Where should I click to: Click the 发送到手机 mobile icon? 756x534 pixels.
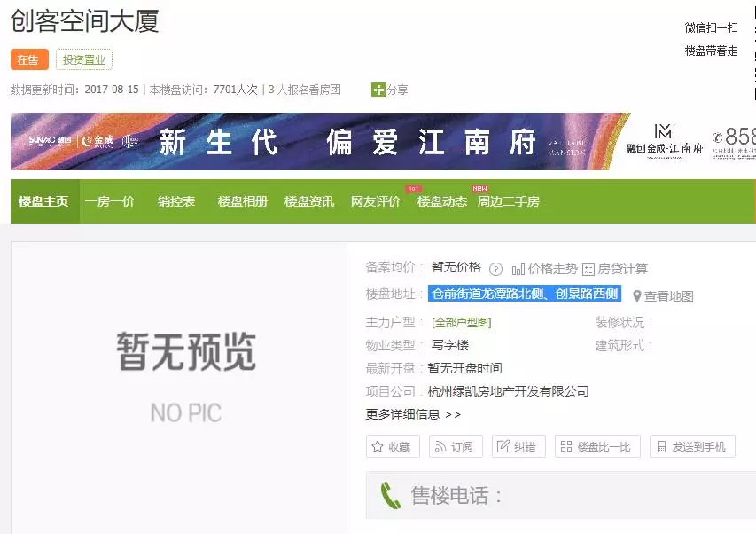click(660, 447)
